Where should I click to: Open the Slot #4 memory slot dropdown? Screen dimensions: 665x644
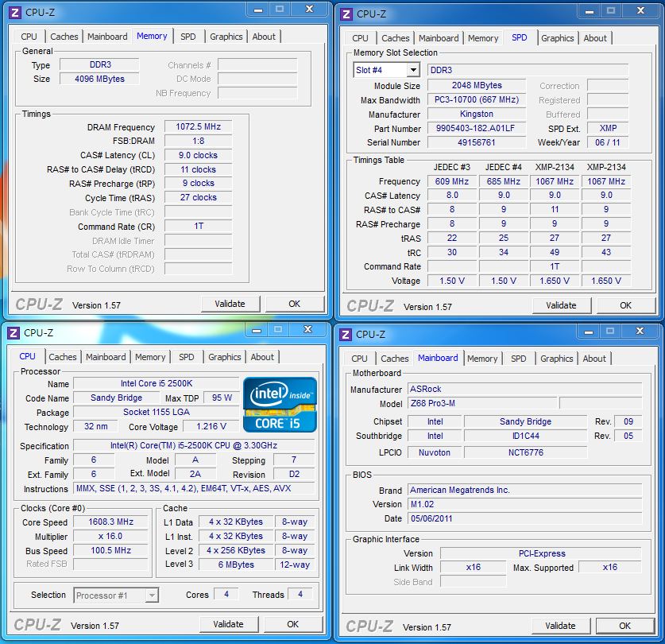[x=413, y=70]
